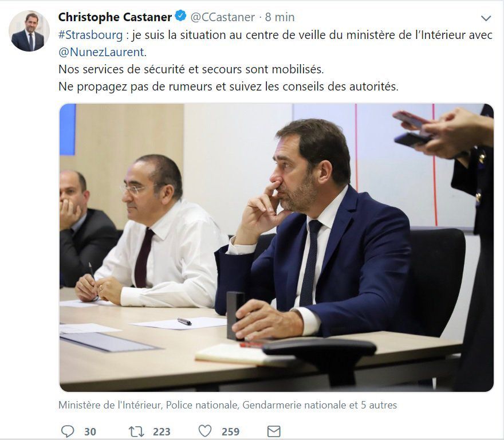The width and height of the screenshot is (504, 440).
Task: Click the 223 retweets count
Action: coord(162,431)
